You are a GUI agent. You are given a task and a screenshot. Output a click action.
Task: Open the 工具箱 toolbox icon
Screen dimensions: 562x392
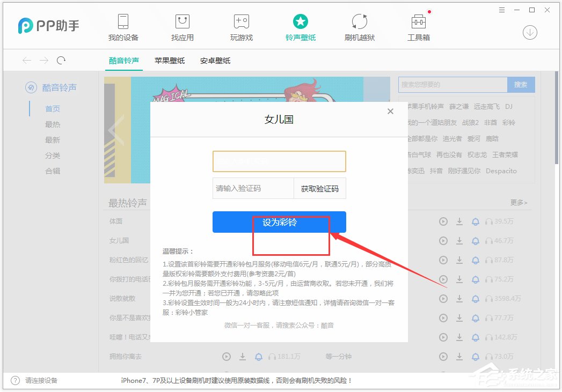(x=418, y=24)
